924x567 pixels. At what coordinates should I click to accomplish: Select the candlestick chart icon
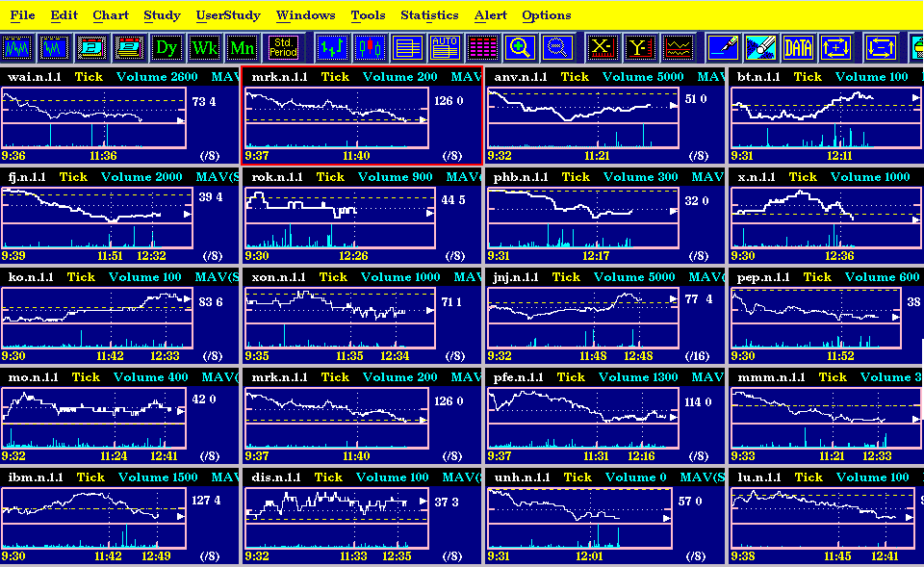[370, 48]
